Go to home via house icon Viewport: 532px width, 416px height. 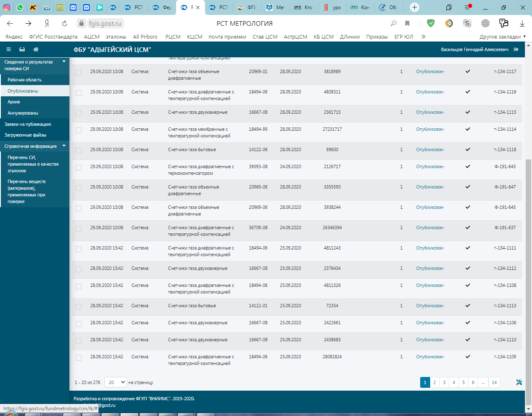tap(36, 49)
